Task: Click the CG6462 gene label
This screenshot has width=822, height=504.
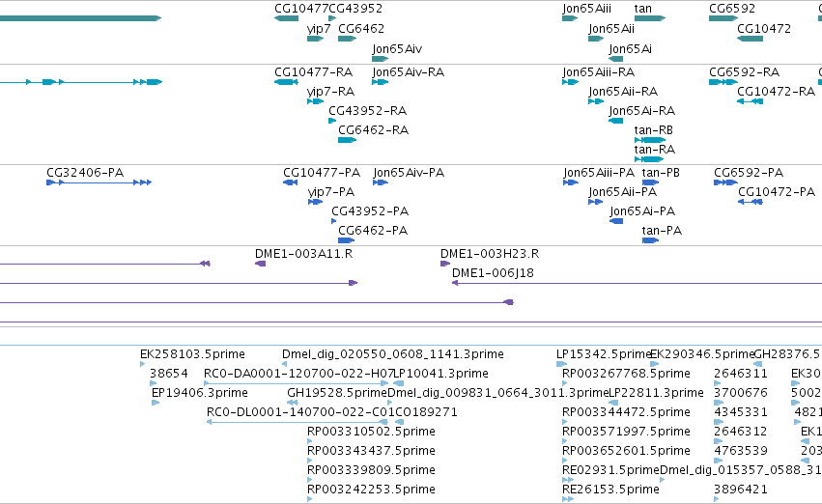Action: point(361,29)
